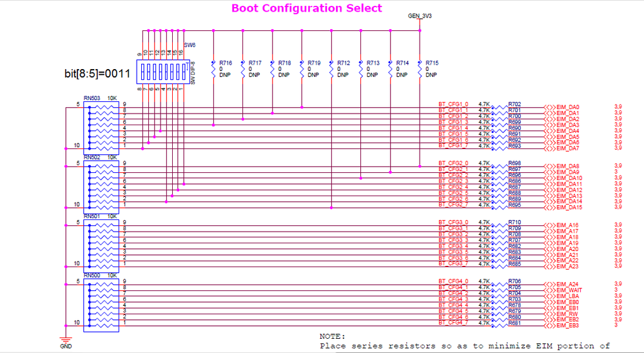This screenshot has height=353, width=644.
Task: Click the GND ground symbol
Action: [65, 339]
